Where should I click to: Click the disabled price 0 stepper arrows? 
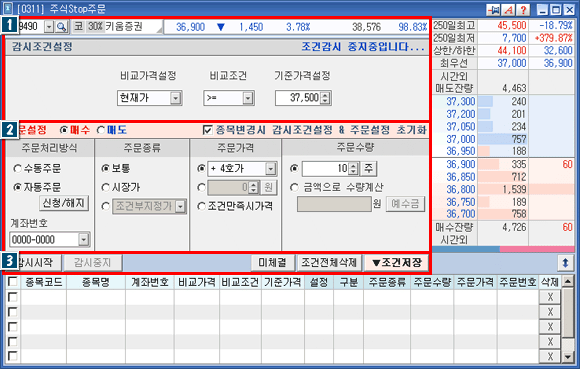click(253, 187)
